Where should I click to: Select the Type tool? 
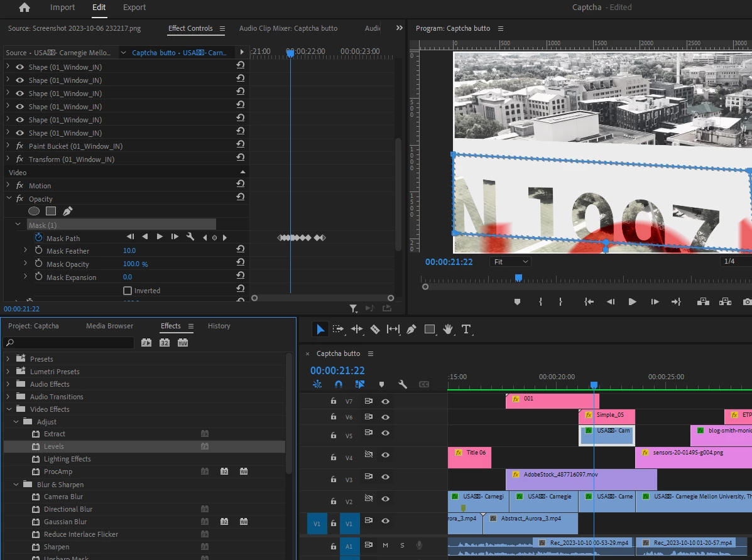pyautogui.click(x=466, y=330)
